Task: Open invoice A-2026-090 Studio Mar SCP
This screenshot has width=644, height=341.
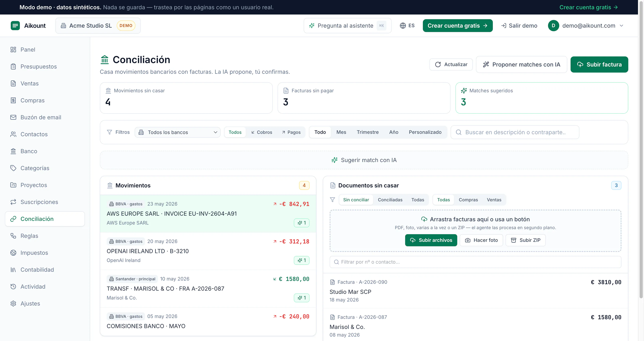Action: [475, 291]
